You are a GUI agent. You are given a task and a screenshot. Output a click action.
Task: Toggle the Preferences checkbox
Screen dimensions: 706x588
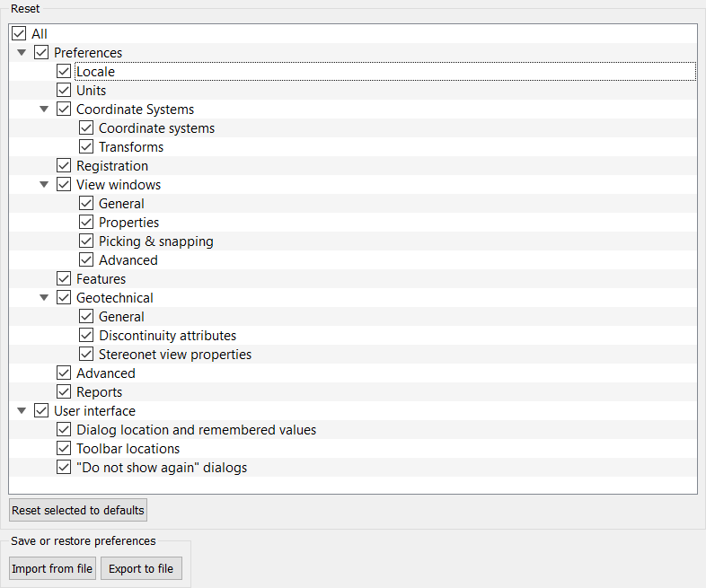point(41,53)
